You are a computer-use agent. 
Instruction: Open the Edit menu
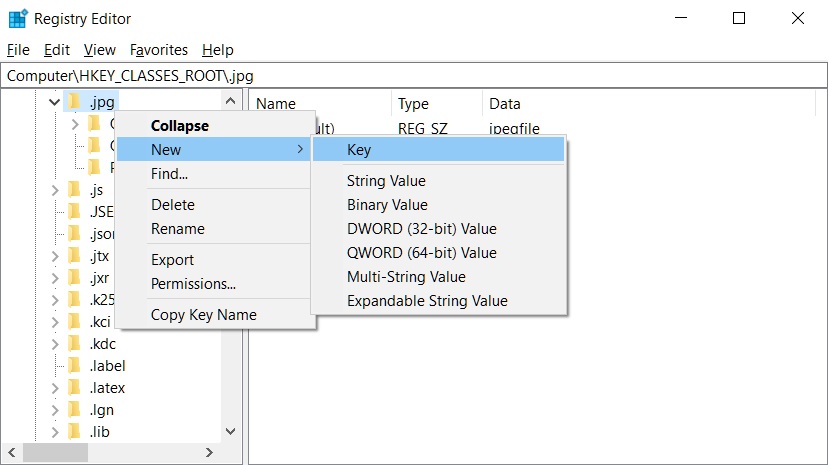57,50
